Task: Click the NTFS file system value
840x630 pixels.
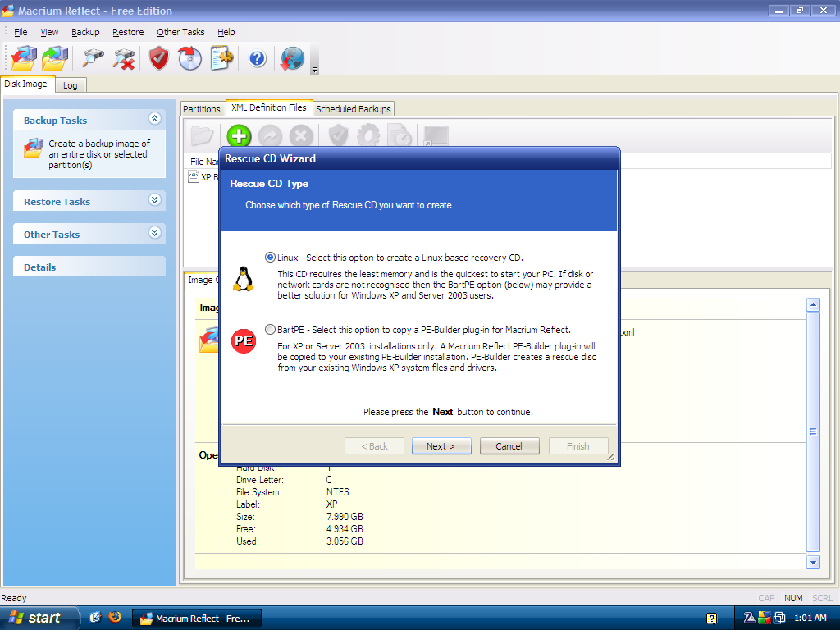Action: point(337,492)
